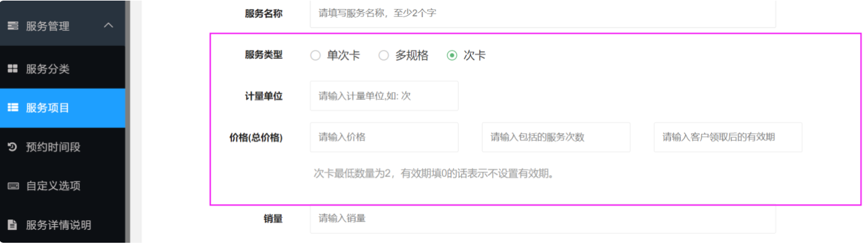868x244 pixels.
Task: Focus the 客户领取后的有效期 input field
Action: click(728, 137)
